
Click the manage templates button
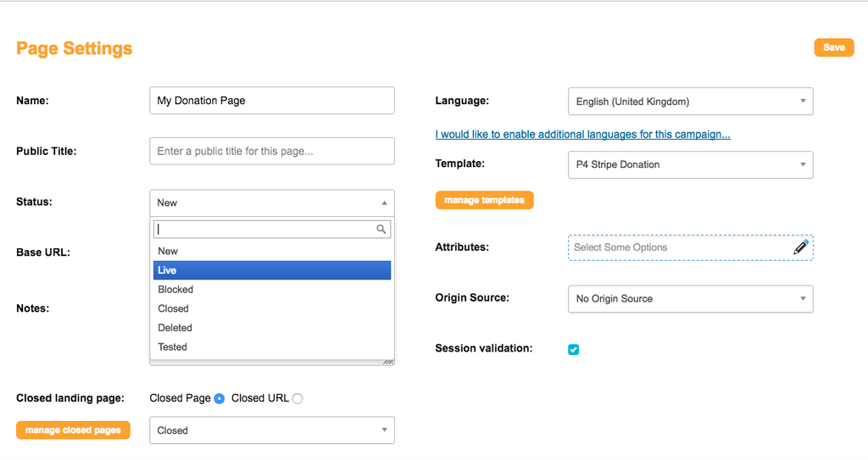tap(484, 200)
